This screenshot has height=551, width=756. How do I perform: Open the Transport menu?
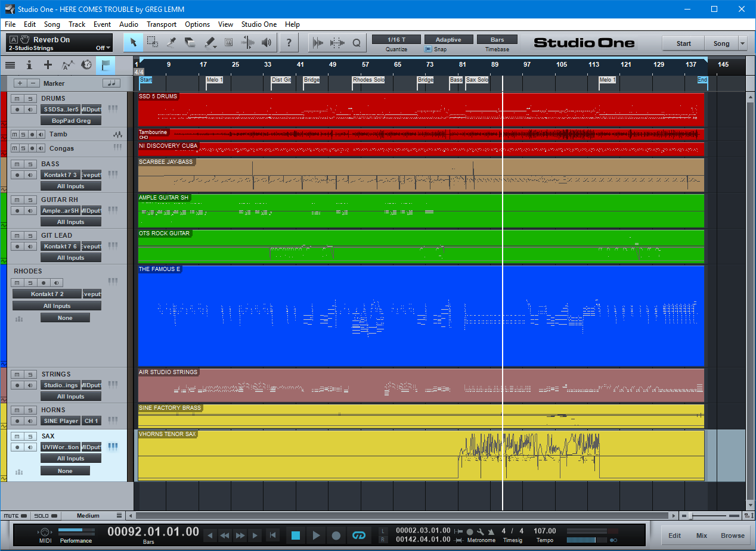[x=162, y=24]
